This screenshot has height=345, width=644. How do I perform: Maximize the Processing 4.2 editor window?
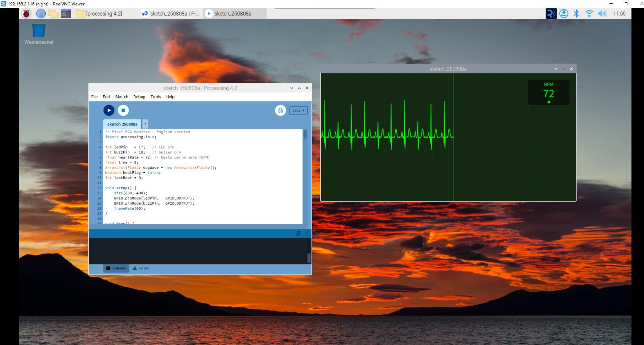(299, 88)
